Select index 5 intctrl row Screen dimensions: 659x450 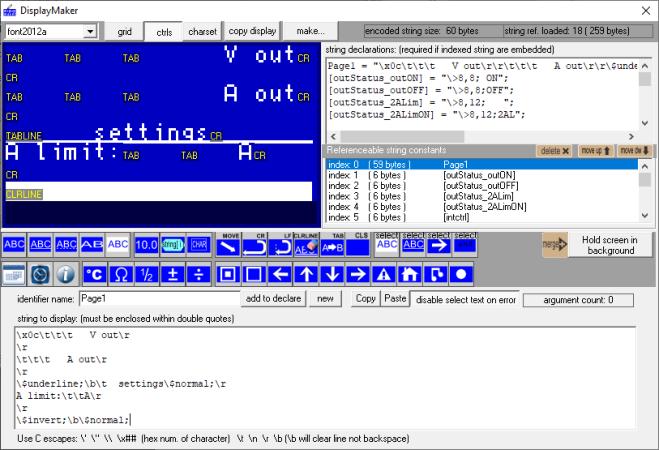482,217
